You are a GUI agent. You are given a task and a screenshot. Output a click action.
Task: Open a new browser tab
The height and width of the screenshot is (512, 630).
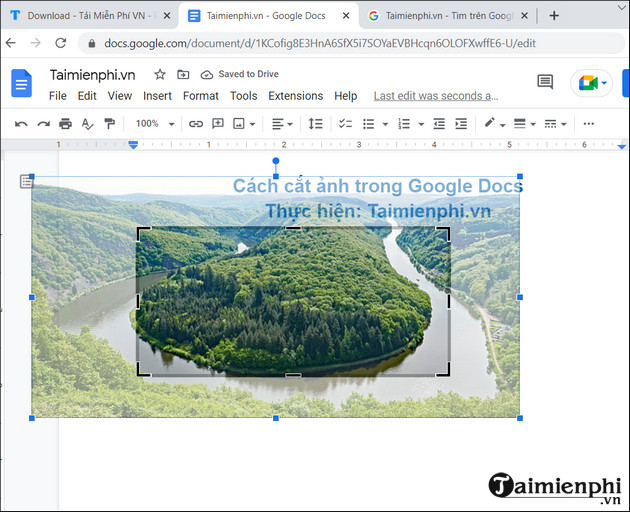pyautogui.click(x=554, y=16)
